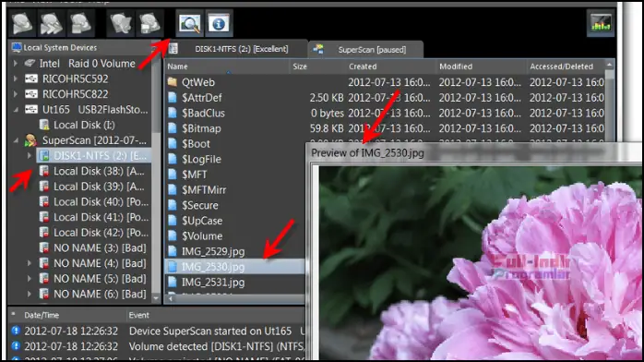Click the QuickScan disk toolbar icon

pyautogui.click(x=22, y=24)
